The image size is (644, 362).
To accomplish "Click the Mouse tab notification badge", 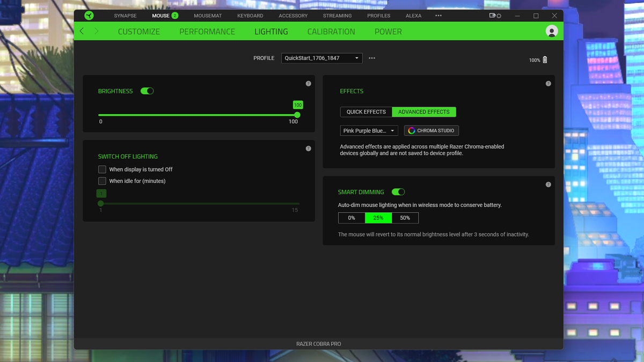I will (175, 16).
